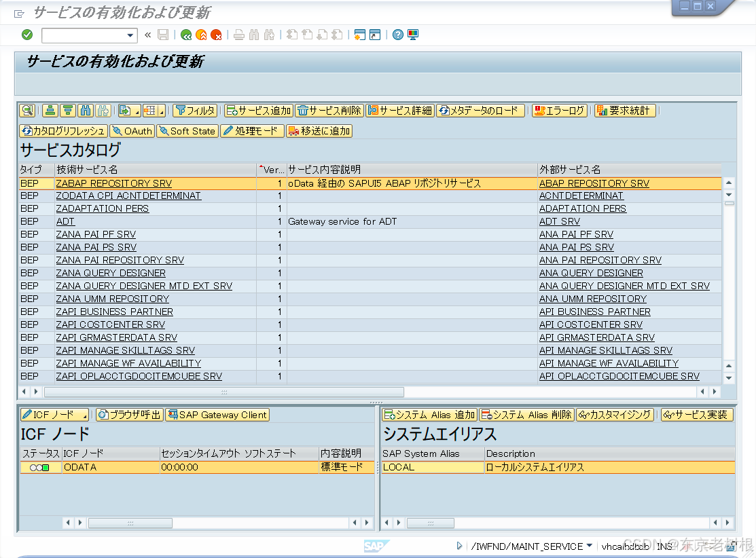The image size is (756, 558).
Task: Click the 外部サービス名 column header
Action: point(629,170)
